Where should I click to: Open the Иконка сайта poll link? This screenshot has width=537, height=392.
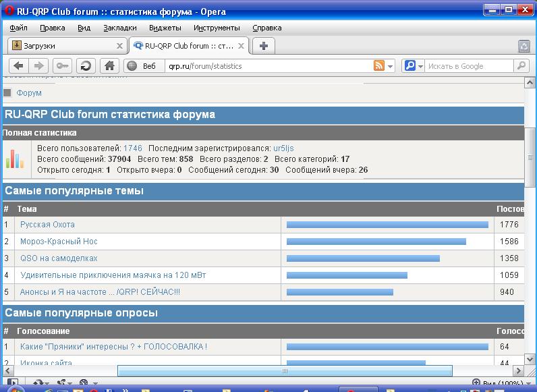[x=47, y=362]
